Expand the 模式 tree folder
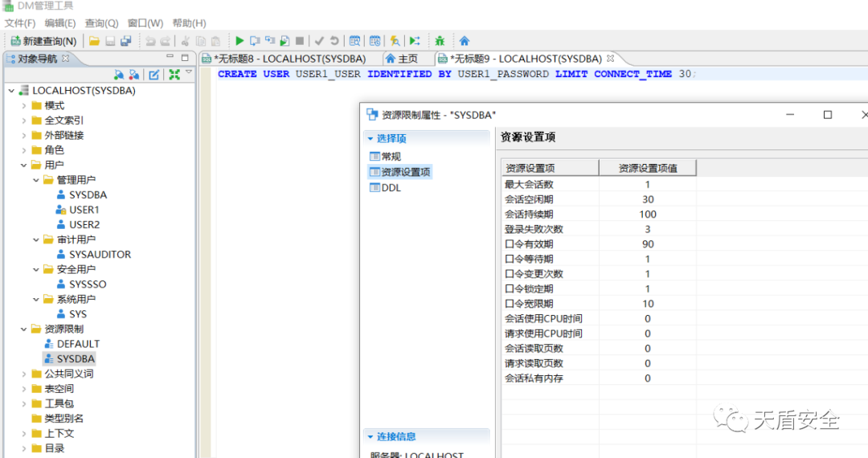This screenshot has height=458, width=868. tap(24, 106)
